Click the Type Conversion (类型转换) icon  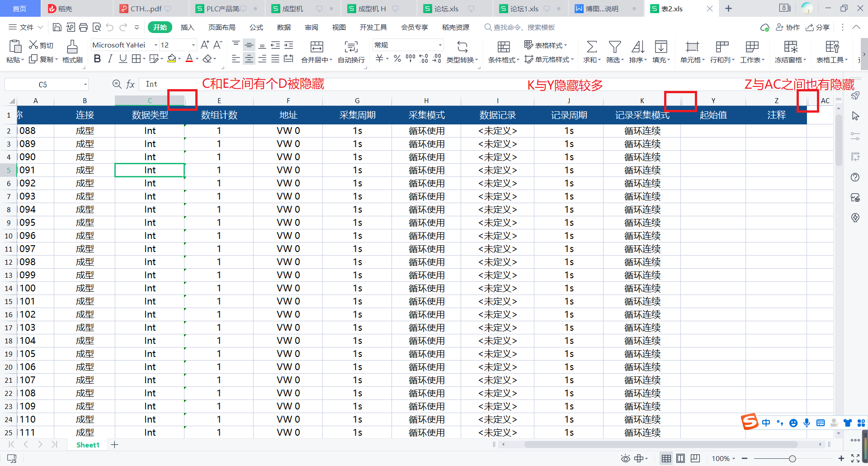[x=462, y=47]
